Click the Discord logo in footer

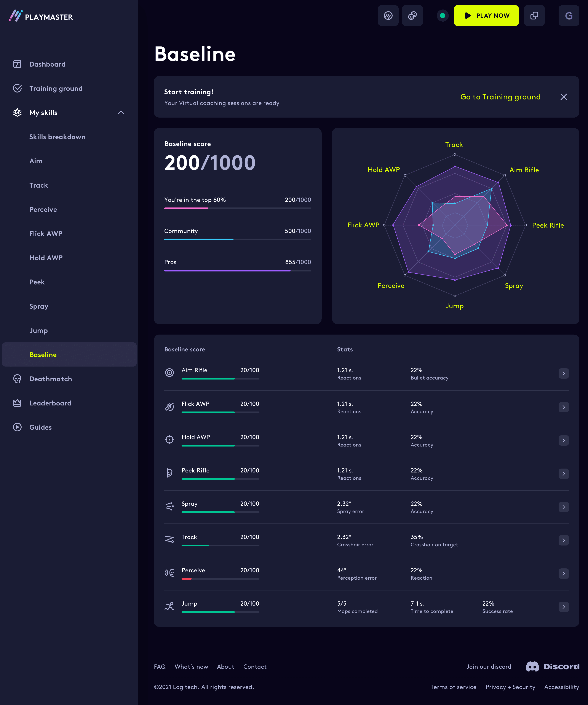[552, 666]
